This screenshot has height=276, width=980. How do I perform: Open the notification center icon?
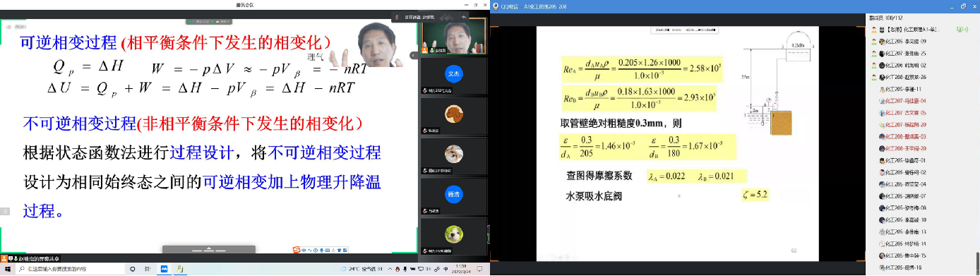point(480,269)
